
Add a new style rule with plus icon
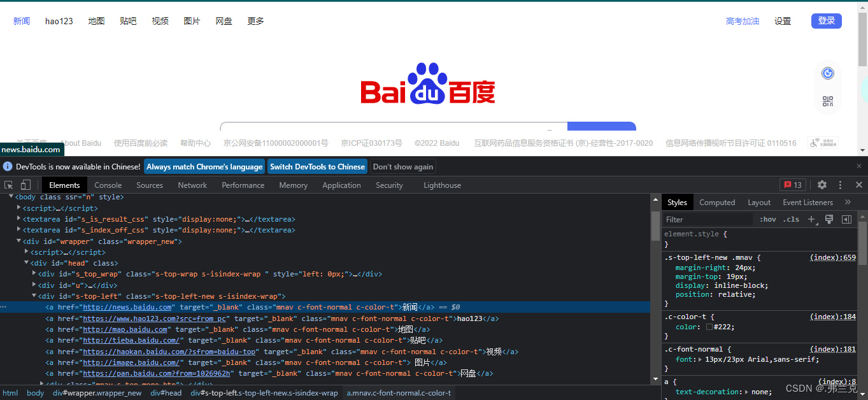click(x=812, y=219)
